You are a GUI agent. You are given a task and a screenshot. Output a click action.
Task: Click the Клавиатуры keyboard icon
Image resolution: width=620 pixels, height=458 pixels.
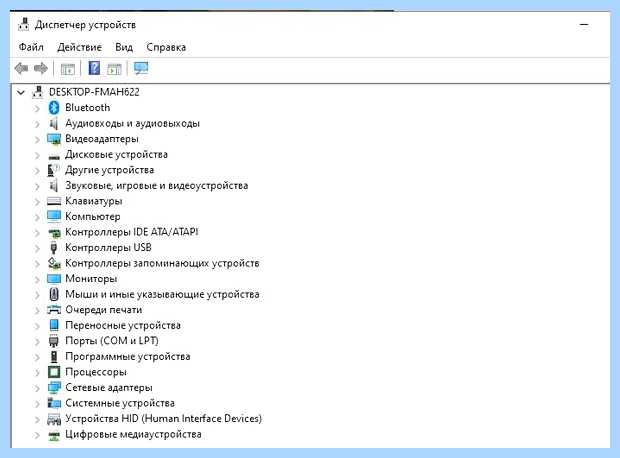[x=54, y=201]
